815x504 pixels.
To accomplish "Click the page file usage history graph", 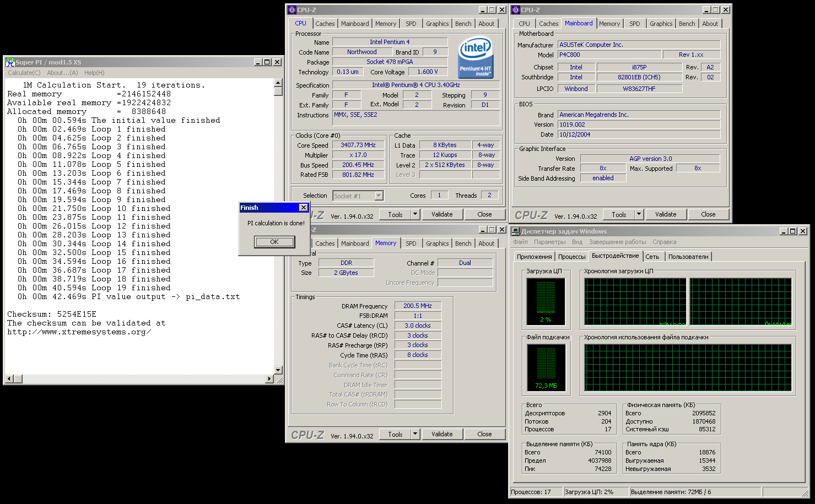I will 688,367.
